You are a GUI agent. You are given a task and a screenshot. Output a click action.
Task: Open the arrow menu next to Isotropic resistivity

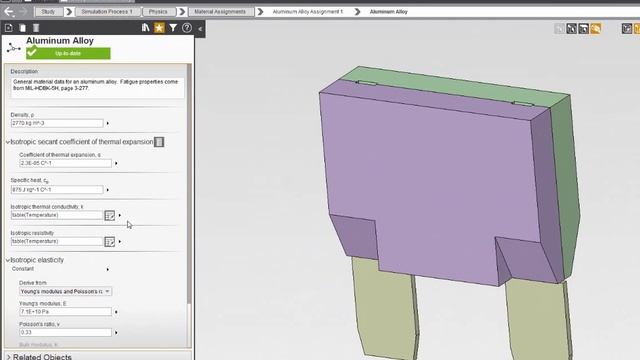120,242
